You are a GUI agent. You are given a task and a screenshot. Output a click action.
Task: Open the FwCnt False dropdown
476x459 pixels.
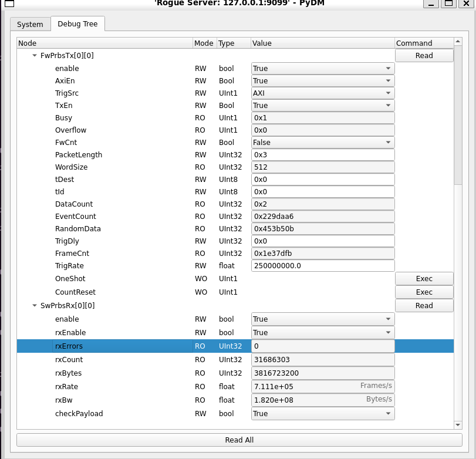322,143
